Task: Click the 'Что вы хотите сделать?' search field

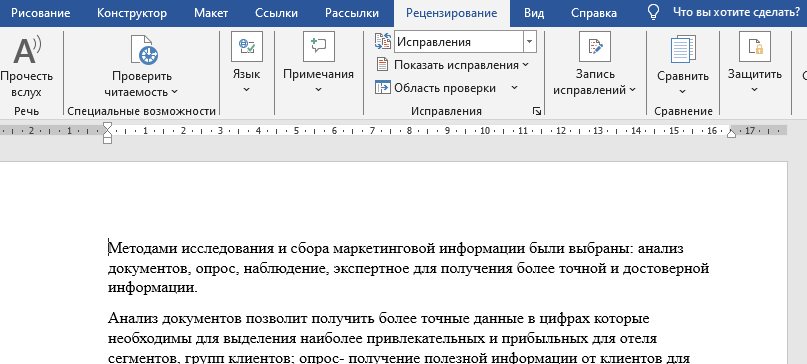Action: tap(736, 13)
